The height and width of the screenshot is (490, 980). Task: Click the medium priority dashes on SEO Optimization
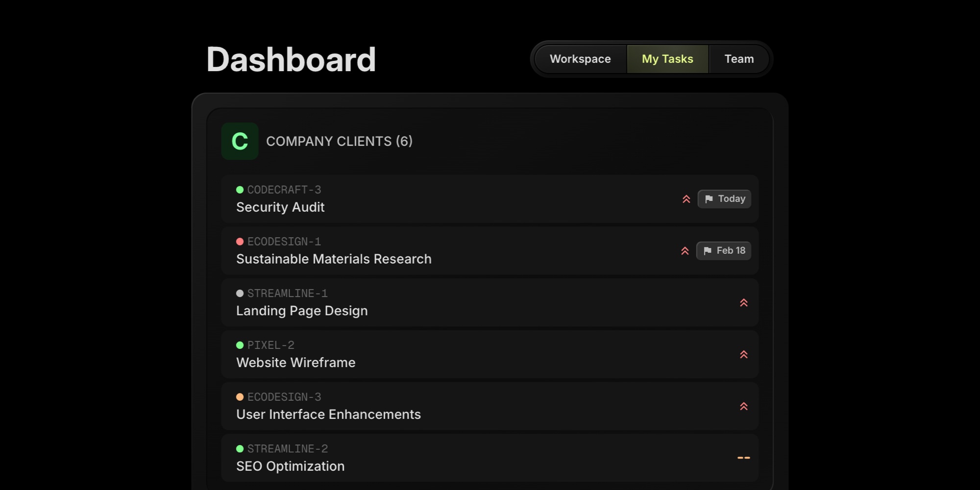(x=744, y=458)
